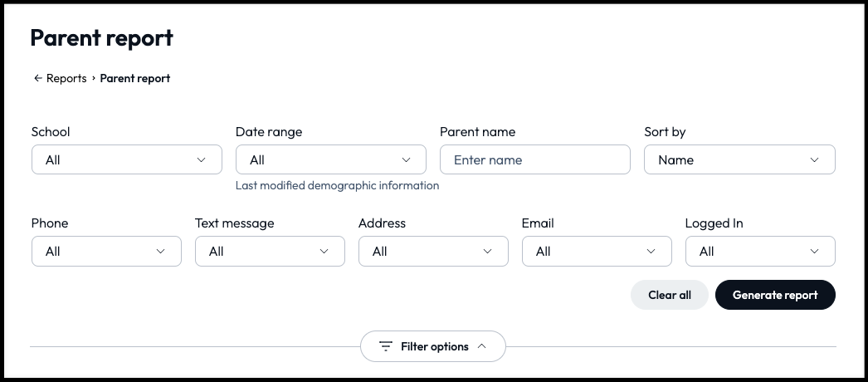The image size is (868, 382).
Task: Click the filter lines icon in Filter options
Action: point(386,346)
